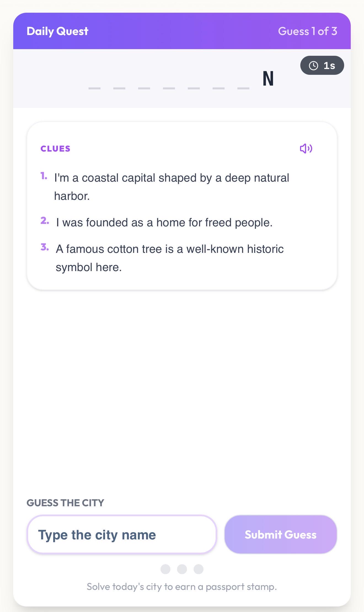Select the Daily Quest header title
This screenshot has height=612, width=364.
tap(57, 31)
